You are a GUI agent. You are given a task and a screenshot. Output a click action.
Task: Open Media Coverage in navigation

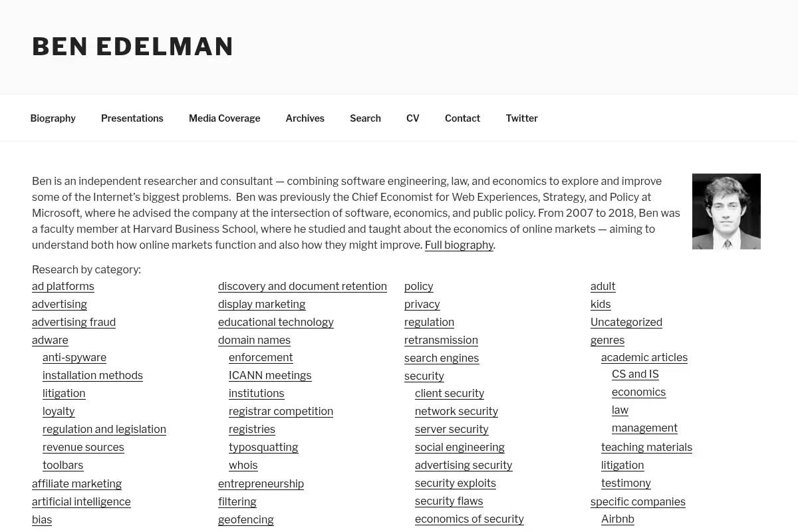click(224, 118)
